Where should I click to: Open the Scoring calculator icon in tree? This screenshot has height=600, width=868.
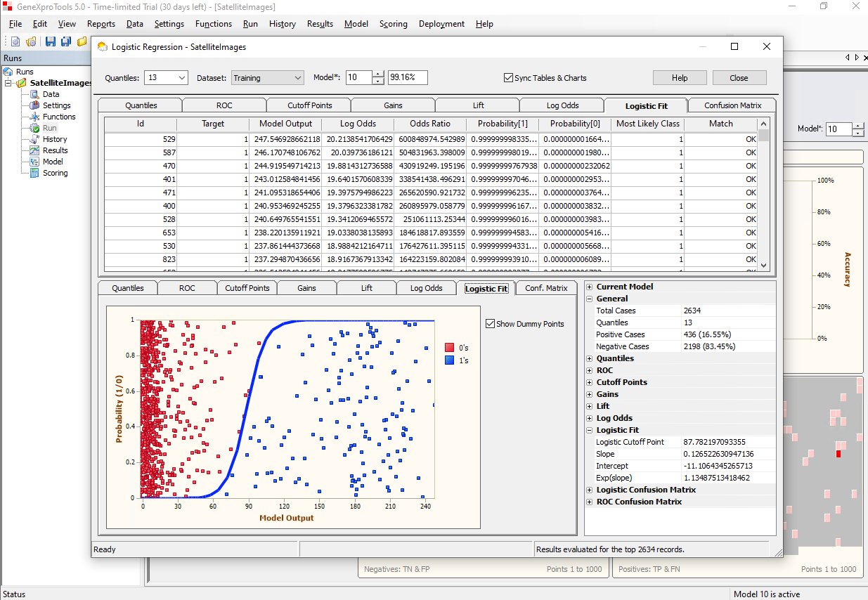click(x=34, y=173)
